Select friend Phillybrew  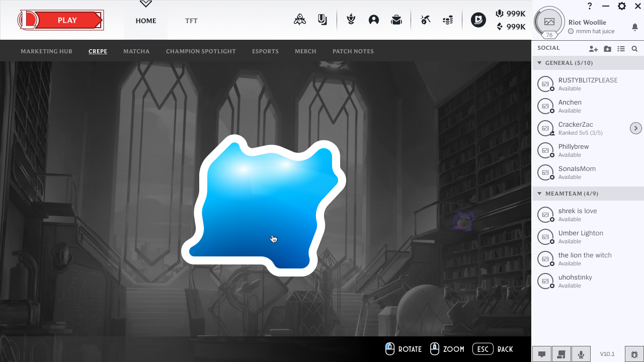588,150
